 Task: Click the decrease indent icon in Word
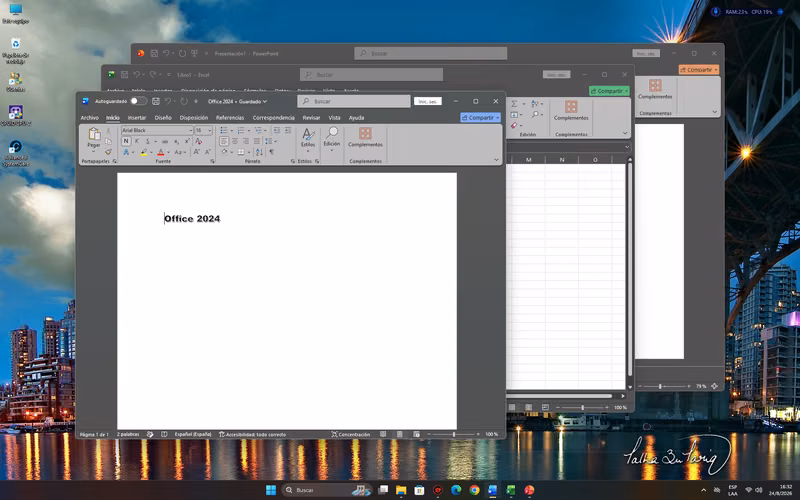277,131
